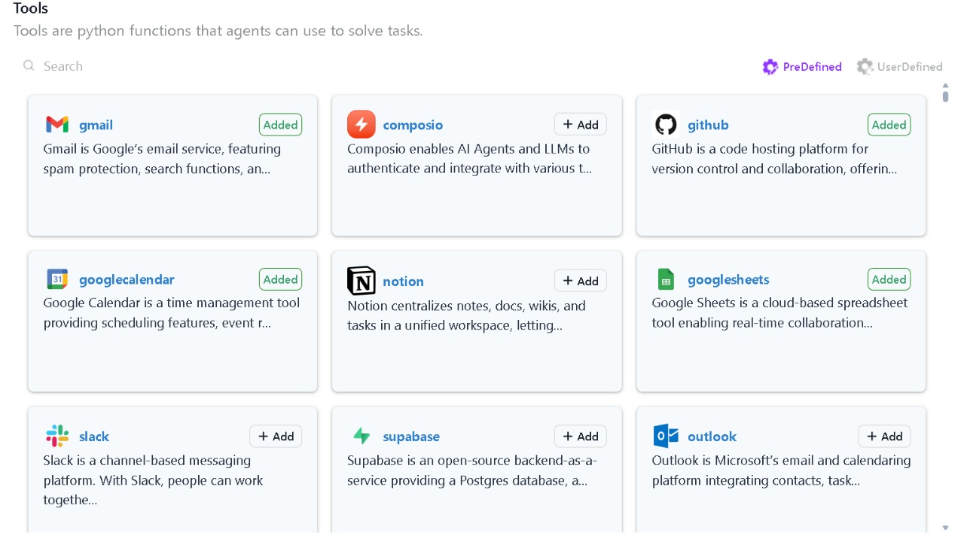Add the slack tool

276,436
